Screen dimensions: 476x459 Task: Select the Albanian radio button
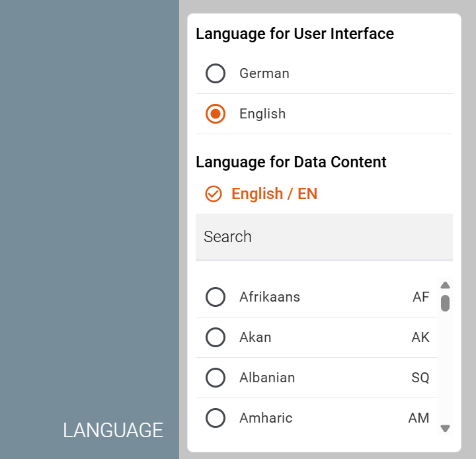[x=216, y=378]
